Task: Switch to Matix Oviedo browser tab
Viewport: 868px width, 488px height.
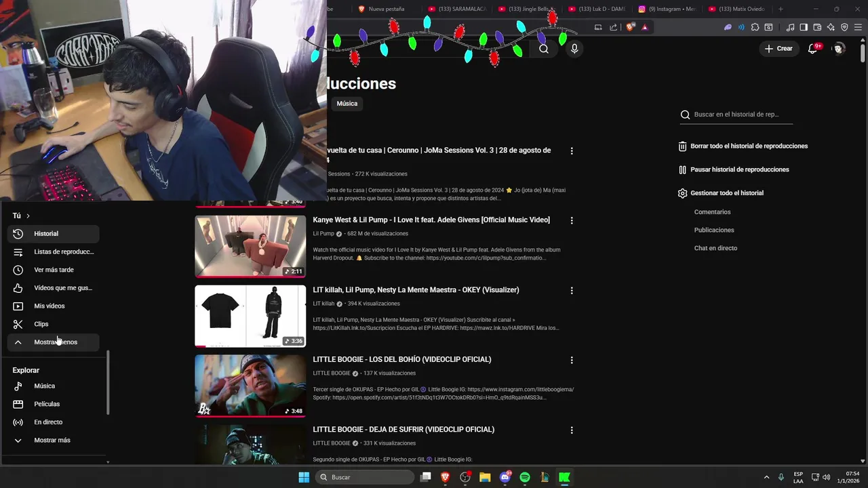Action: (738, 9)
